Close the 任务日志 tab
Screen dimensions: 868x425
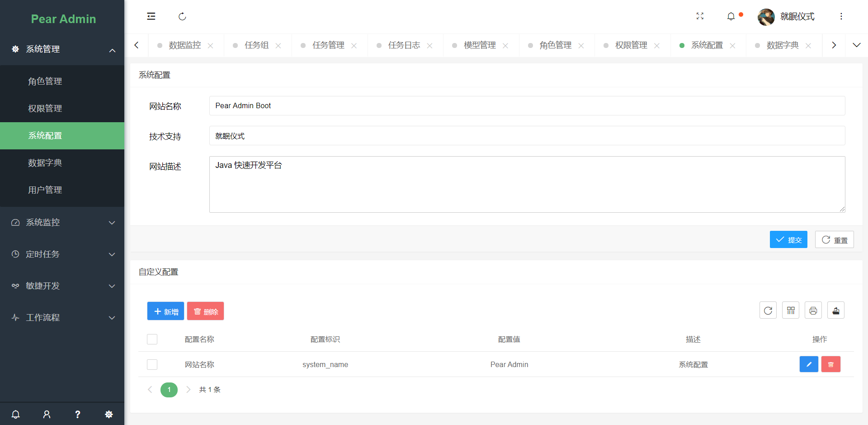pyautogui.click(x=429, y=46)
